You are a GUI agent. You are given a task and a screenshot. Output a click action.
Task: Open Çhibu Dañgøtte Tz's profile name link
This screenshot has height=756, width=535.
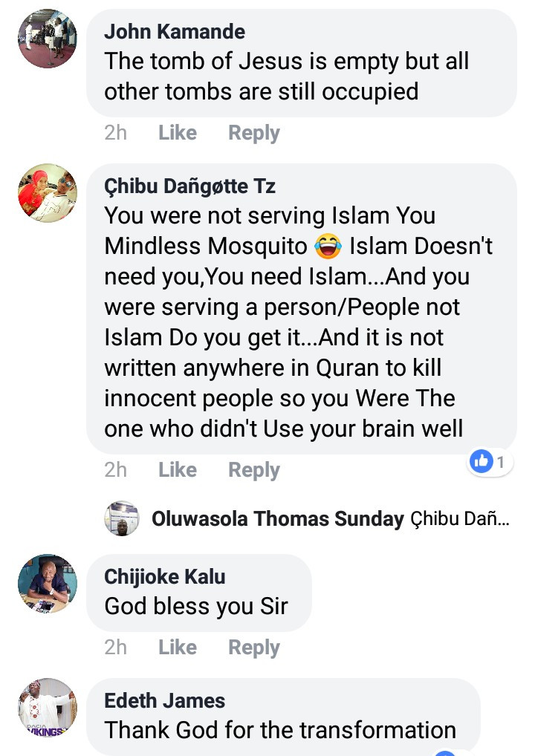190,186
